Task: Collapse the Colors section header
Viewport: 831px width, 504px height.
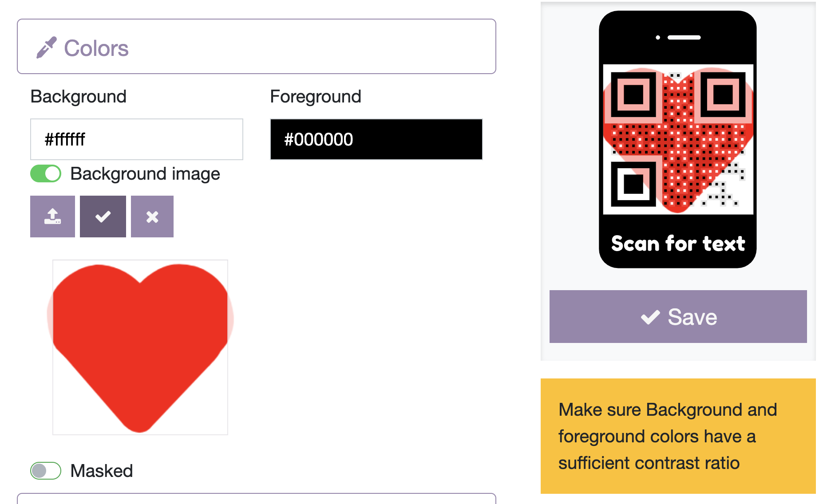Action: 256,47
